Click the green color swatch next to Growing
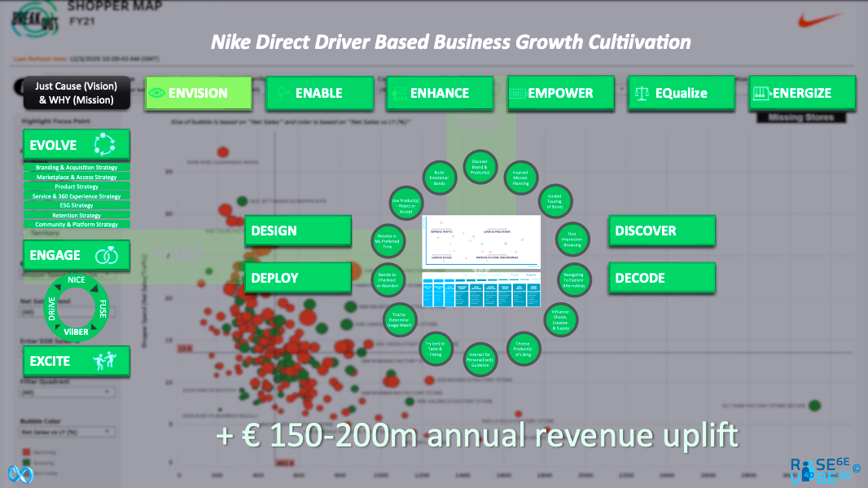 point(26,464)
